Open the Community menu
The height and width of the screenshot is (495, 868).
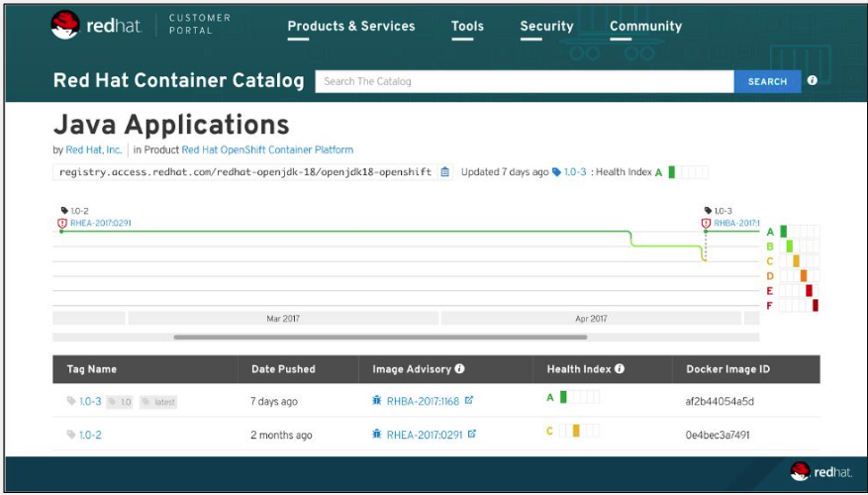pyautogui.click(x=645, y=26)
